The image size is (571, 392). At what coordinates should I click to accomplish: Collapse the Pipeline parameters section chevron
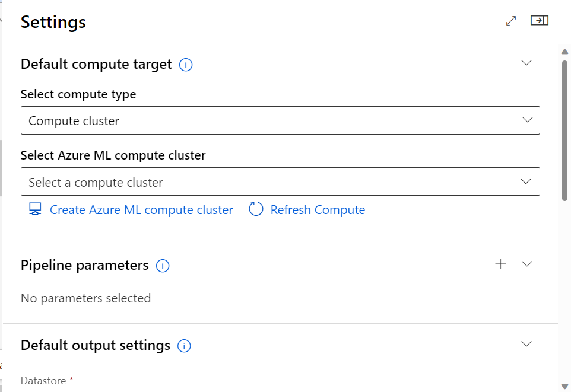pyautogui.click(x=526, y=264)
